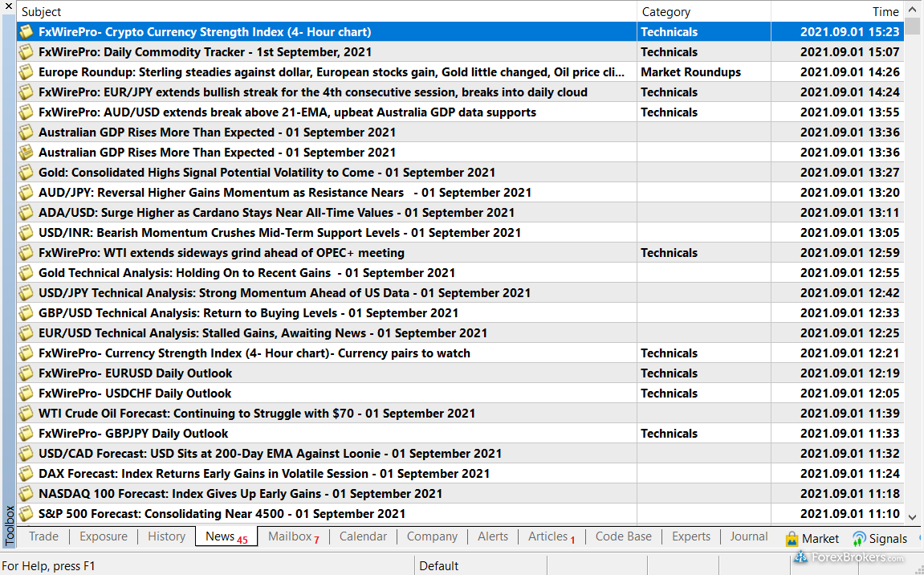Viewport: 924px width, 575px height.
Task: Select 'Europe Roundup: Sterling steadies against dollar' headline
Action: tap(332, 72)
